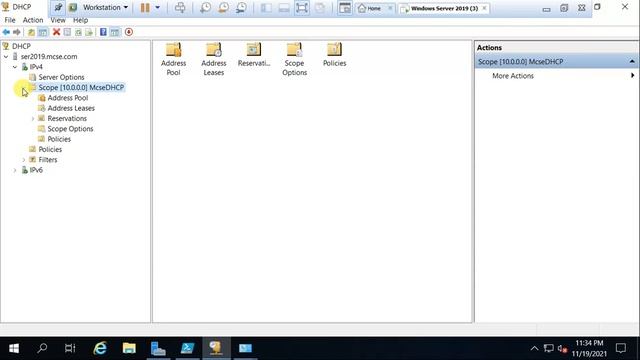Select Scope Options in the tree
The image size is (640, 360).
[70, 129]
